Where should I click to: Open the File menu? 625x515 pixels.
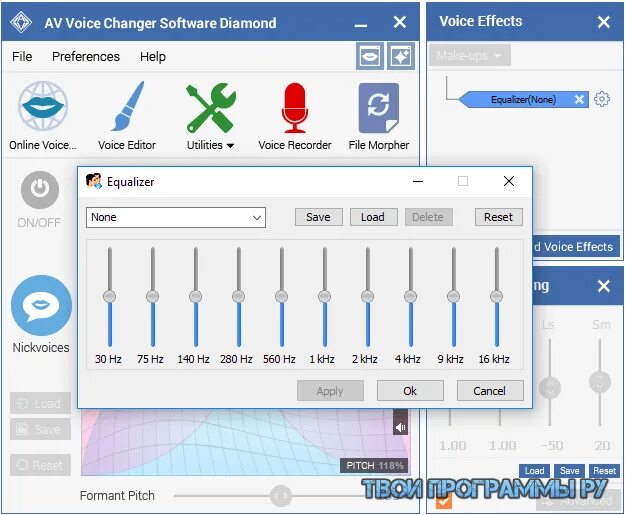(22, 57)
